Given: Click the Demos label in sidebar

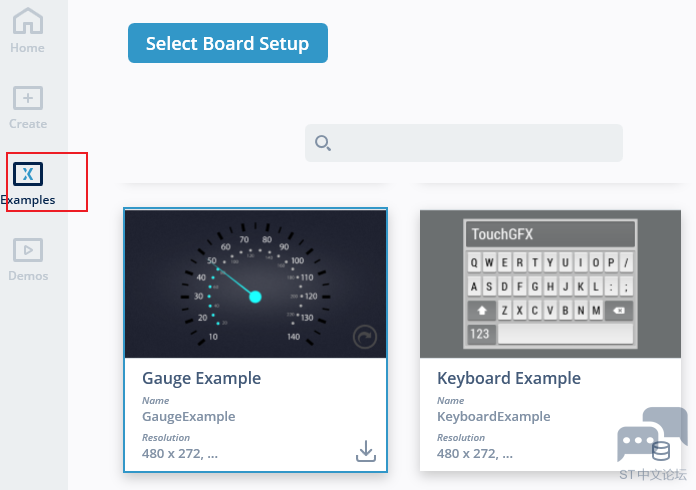Looking at the screenshot, I should click(x=28, y=276).
